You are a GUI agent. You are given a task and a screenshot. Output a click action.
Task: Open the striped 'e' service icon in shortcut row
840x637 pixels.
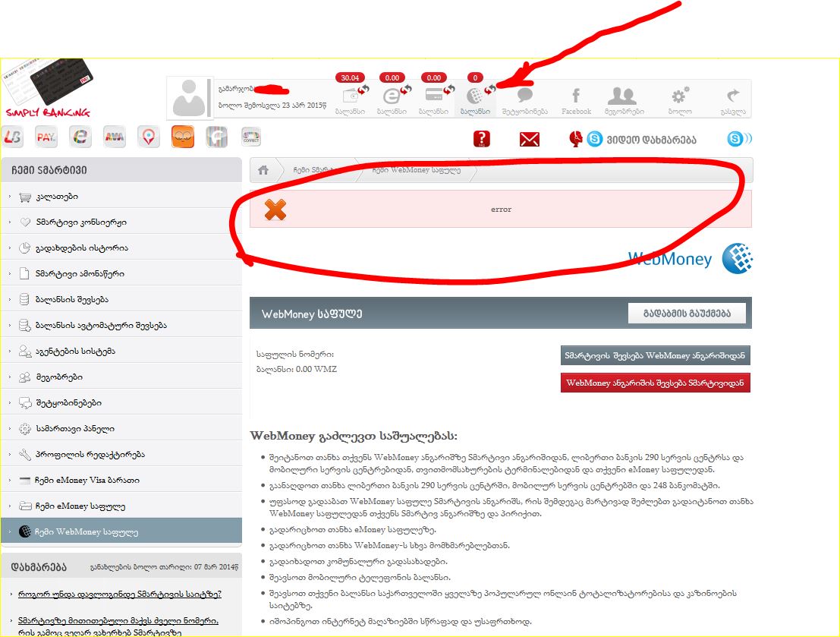[80, 137]
